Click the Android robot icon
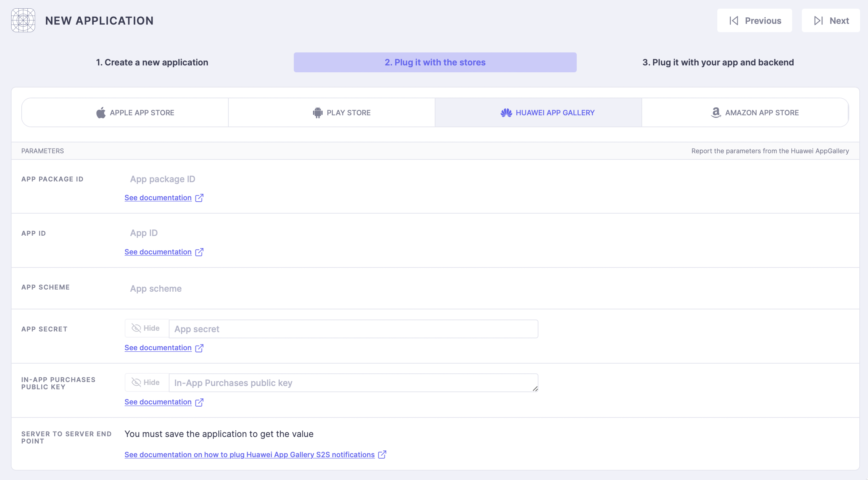This screenshot has width=868, height=480. pos(318,113)
